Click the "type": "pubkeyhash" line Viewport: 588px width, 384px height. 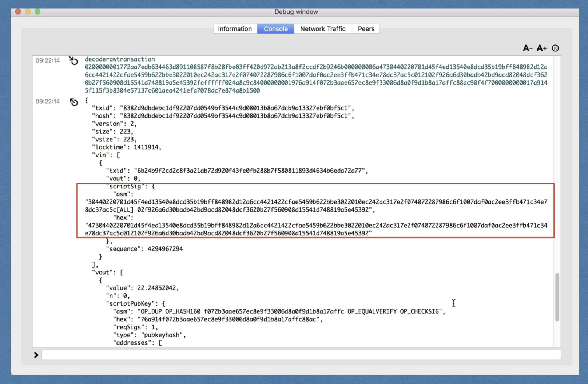(x=150, y=335)
